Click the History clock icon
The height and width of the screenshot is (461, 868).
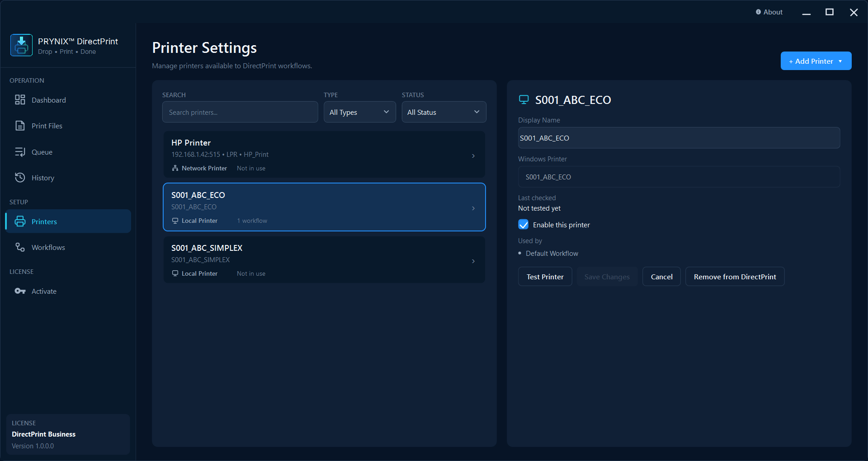coord(20,178)
